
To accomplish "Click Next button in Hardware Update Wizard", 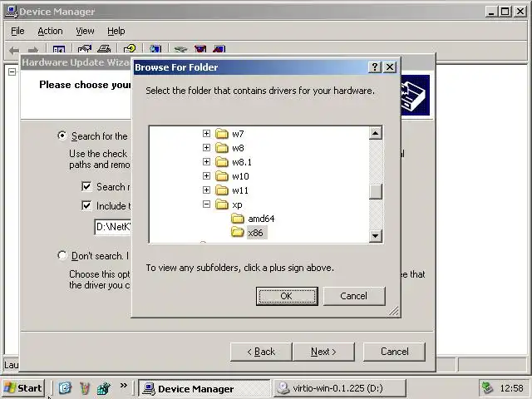I will tap(323, 352).
